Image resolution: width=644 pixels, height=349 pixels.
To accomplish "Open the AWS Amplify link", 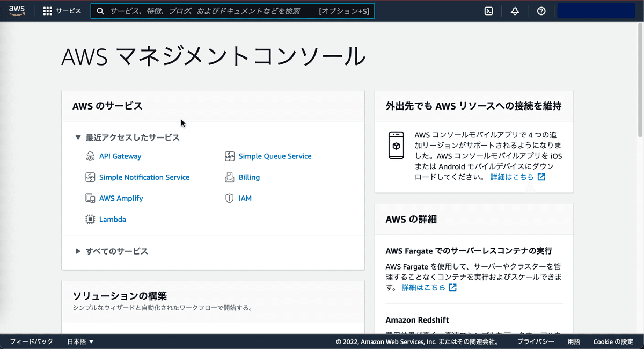I will click(121, 198).
